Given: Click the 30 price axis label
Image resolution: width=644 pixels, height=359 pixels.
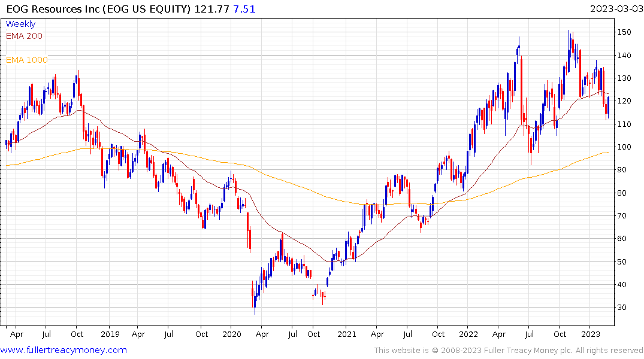Looking at the screenshot, I should click(622, 308).
